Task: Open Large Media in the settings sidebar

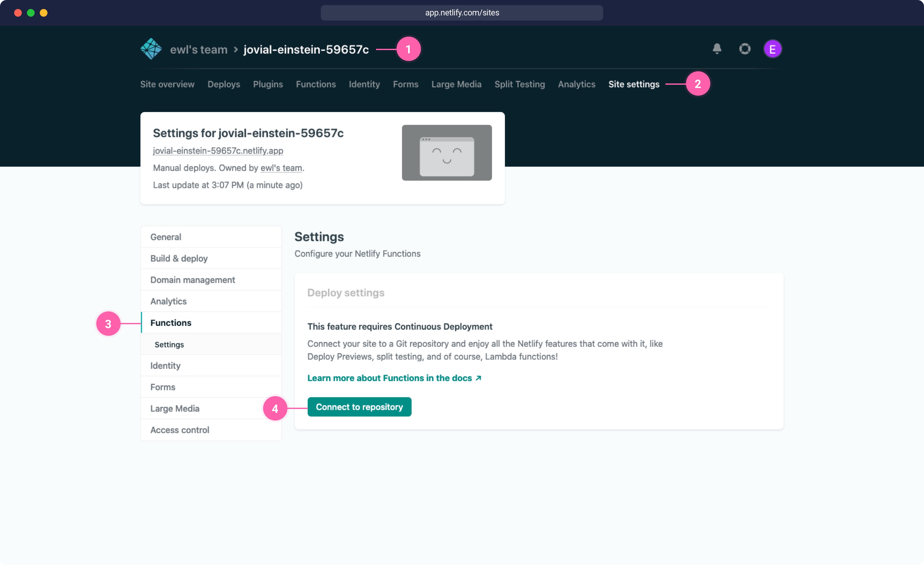Action: click(x=211, y=408)
